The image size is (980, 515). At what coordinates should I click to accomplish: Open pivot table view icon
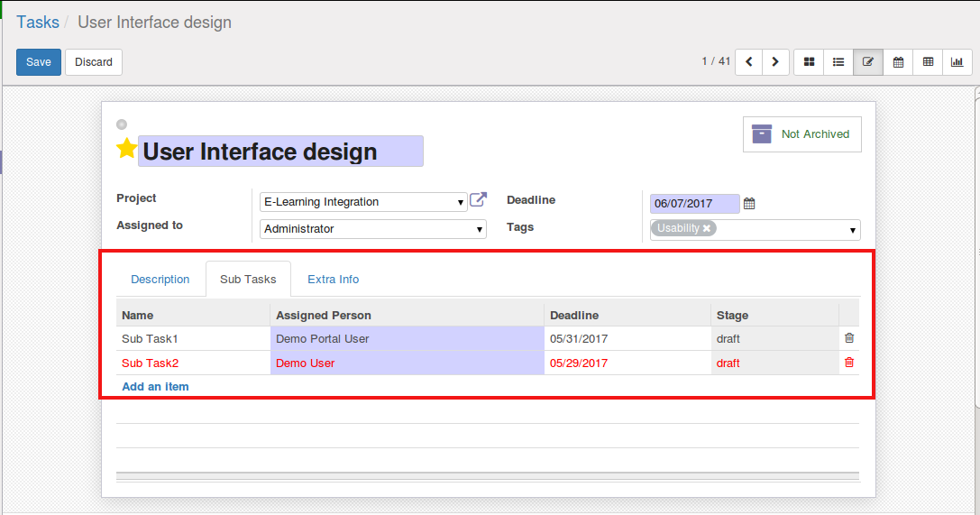click(x=928, y=62)
